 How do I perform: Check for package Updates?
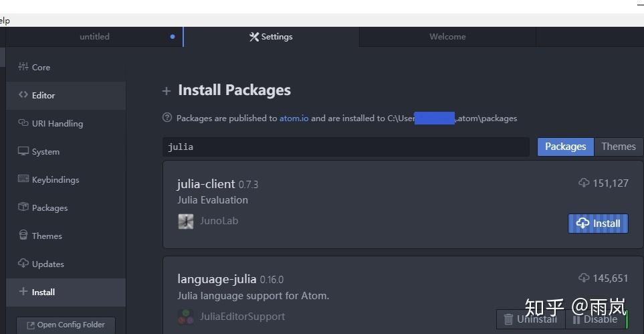47,264
